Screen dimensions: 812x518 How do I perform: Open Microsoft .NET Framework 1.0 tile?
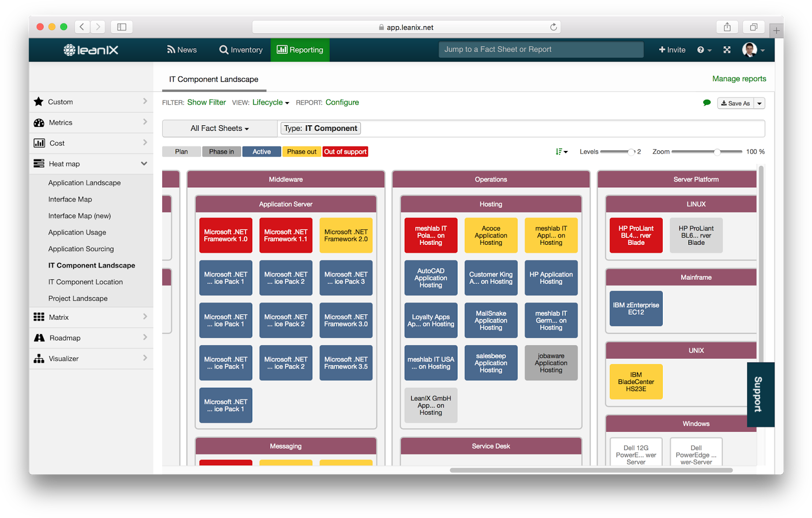(x=226, y=236)
